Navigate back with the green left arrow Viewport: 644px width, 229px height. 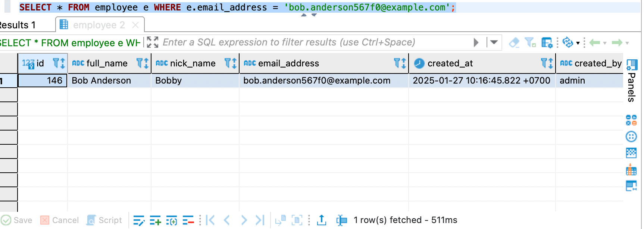click(595, 43)
